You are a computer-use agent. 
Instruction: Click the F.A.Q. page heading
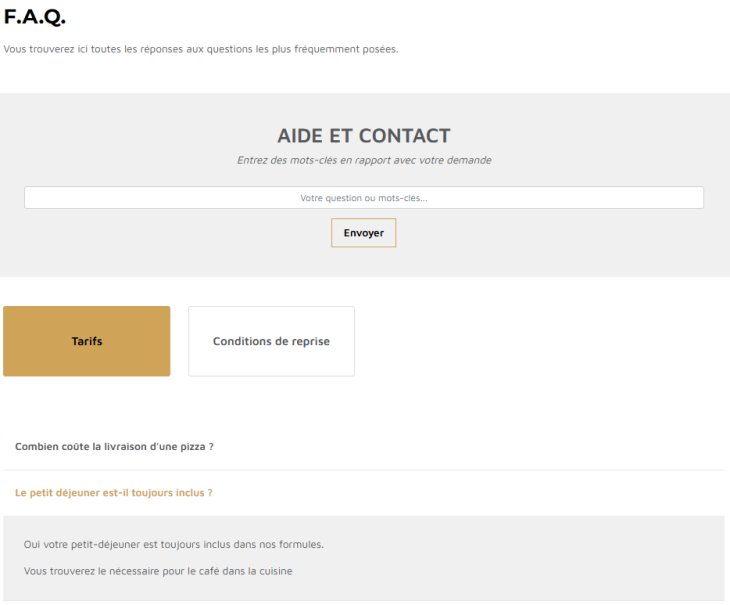click(x=35, y=17)
